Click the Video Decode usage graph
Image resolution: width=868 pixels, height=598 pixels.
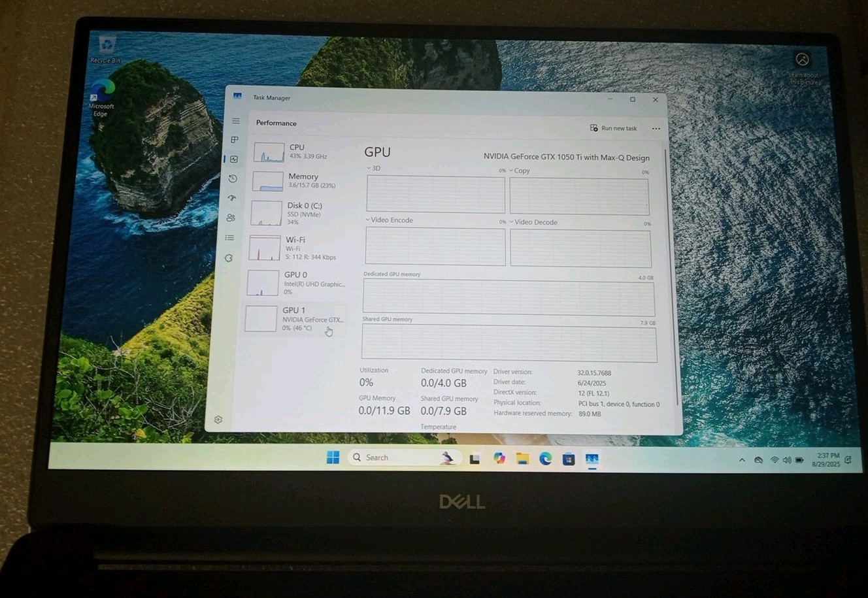pos(580,248)
